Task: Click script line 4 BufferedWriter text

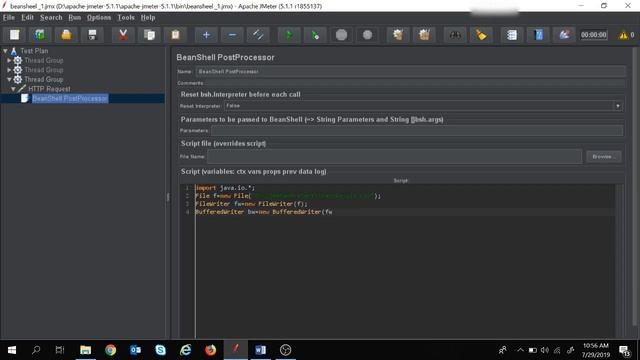Action: tap(264, 212)
